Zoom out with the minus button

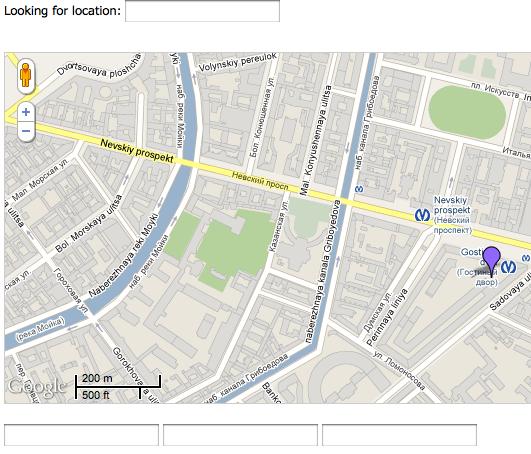(26, 131)
